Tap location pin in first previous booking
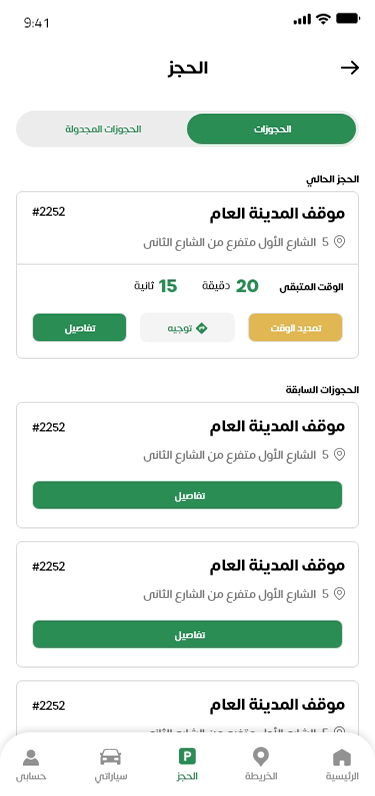The width and height of the screenshot is (375, 796). pyautogui.click(x=339, y=454)
